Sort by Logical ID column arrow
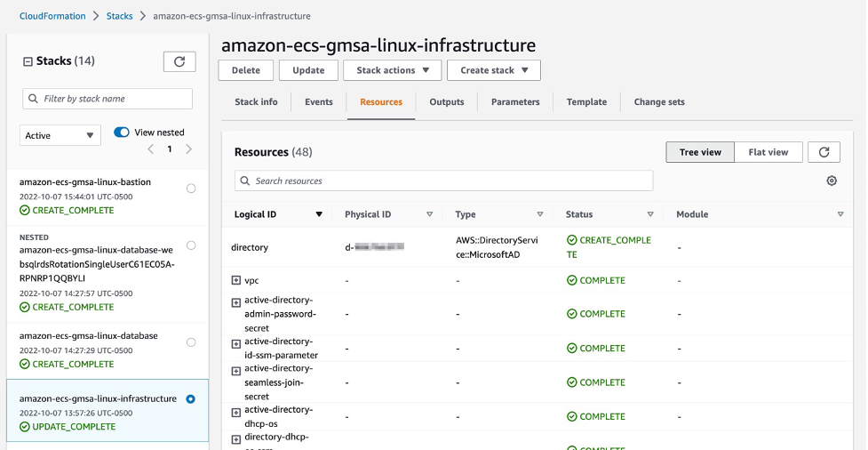The width and height of the screenshot is (868, 450). pos(319,214)
